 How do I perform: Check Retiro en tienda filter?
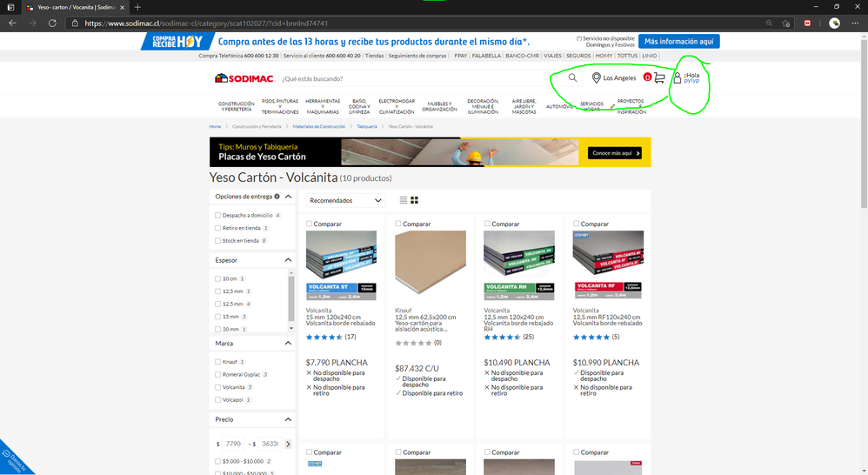pyautogui.click(x=217, y=228)
